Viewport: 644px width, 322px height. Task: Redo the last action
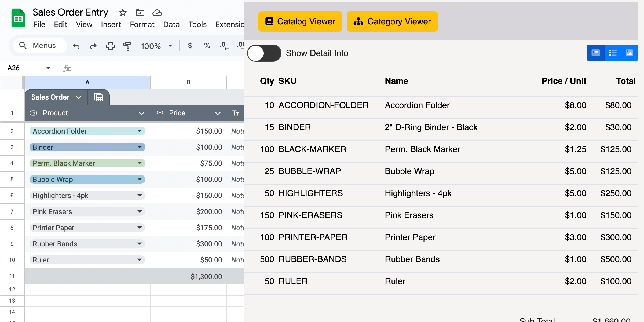93,46
